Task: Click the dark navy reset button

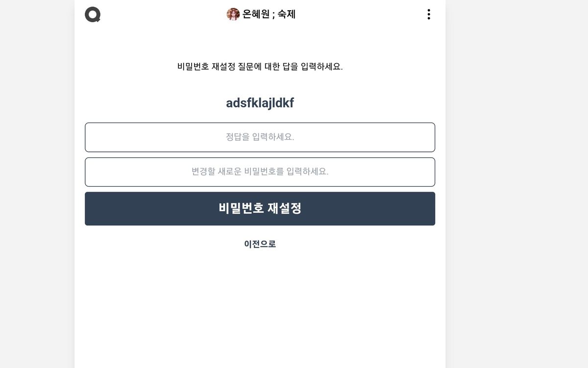Action: pyautogui.click(x=260, y=209)
